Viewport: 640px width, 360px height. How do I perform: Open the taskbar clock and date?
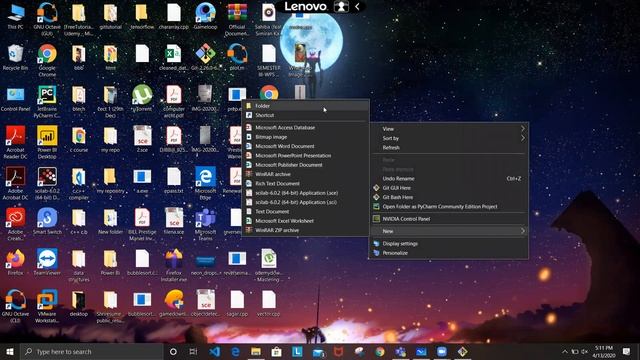pos(604,351)
